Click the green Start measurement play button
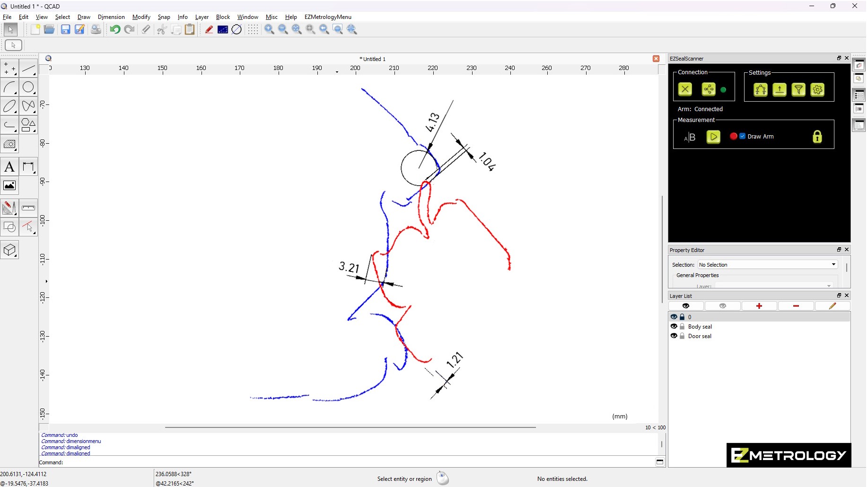The image size is (868, 487). pos(713,137)
